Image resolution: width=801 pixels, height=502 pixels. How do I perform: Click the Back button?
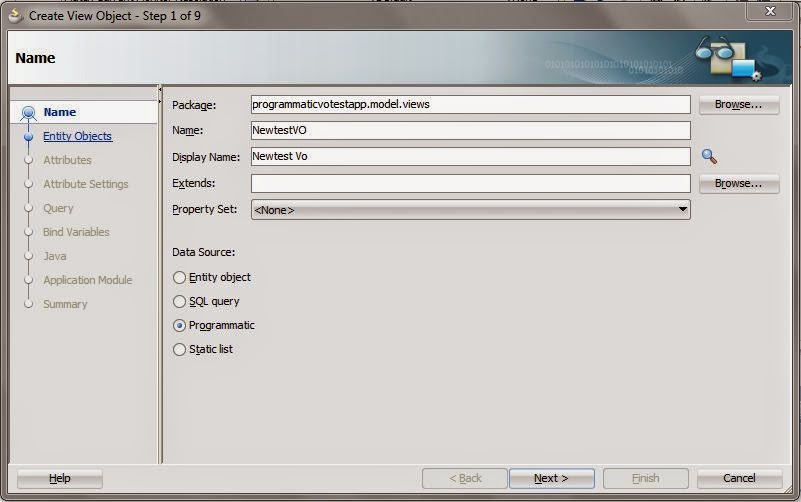[x=465, y=479]
